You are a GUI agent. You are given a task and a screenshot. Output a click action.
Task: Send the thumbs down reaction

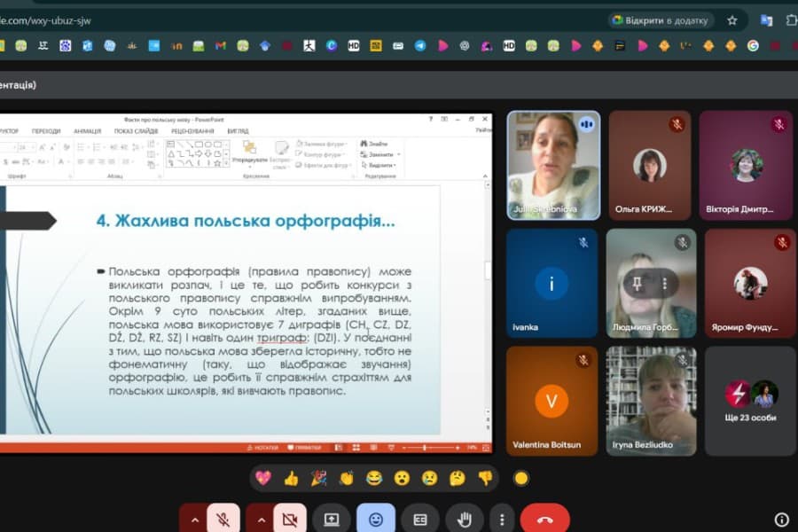[485, 478]
